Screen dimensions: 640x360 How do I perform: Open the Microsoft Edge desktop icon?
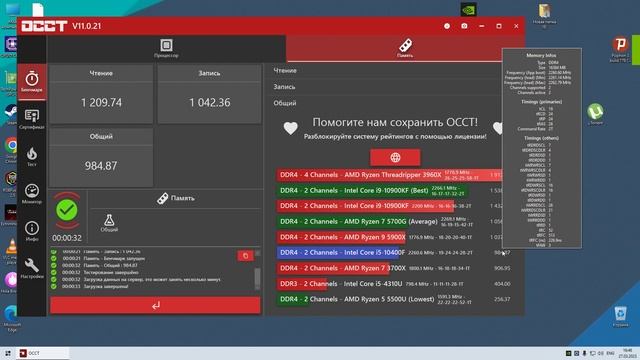11,318
